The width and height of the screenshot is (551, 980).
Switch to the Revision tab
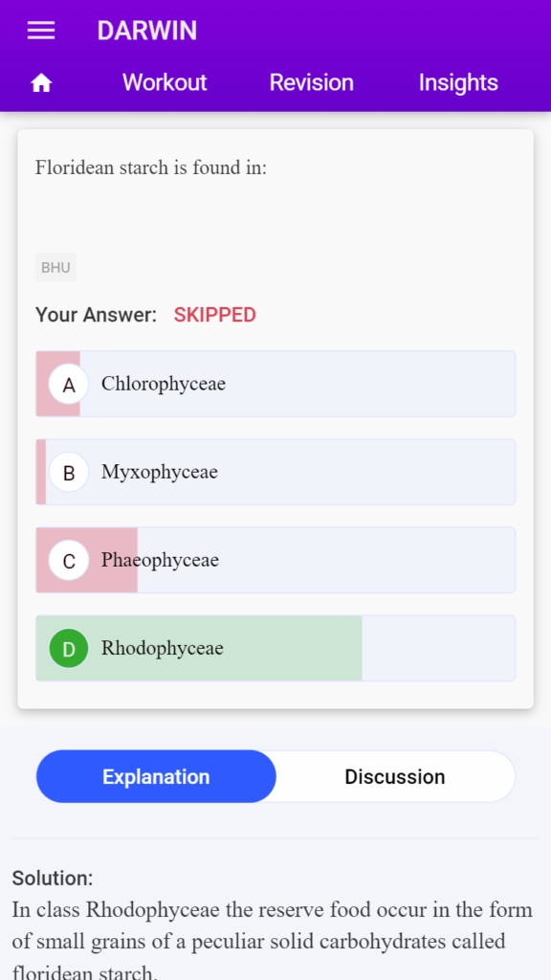pyautogui.click(x=311, y=82)
